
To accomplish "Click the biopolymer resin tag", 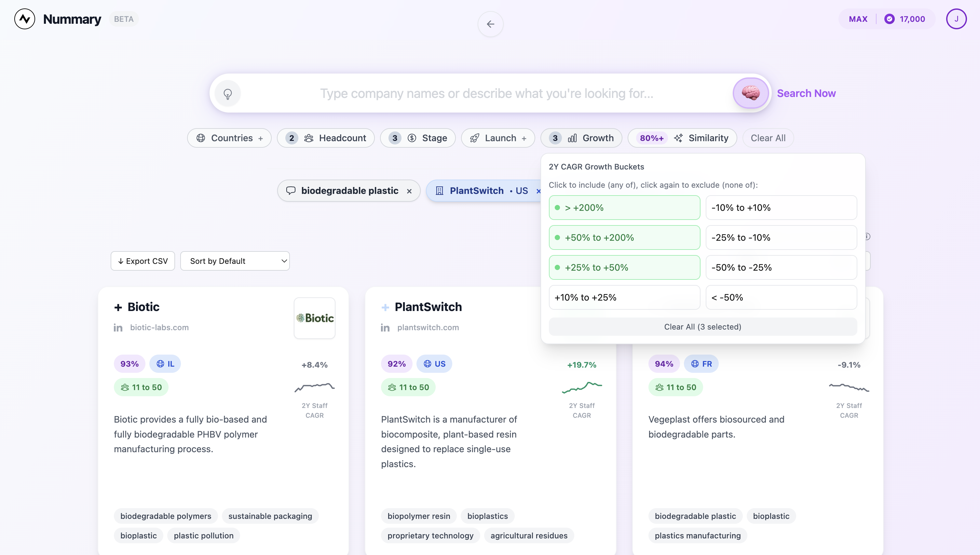I will pos(419,516).
